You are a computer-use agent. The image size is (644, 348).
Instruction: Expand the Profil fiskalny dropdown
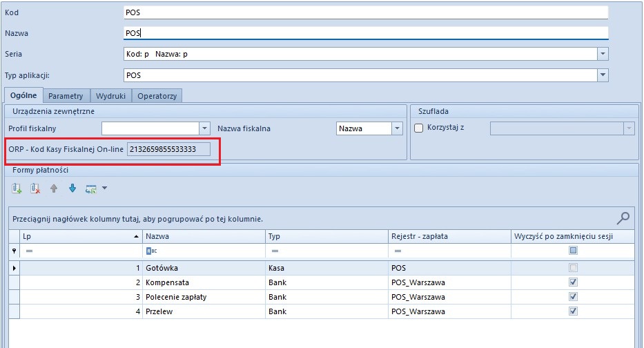[204, 128]
